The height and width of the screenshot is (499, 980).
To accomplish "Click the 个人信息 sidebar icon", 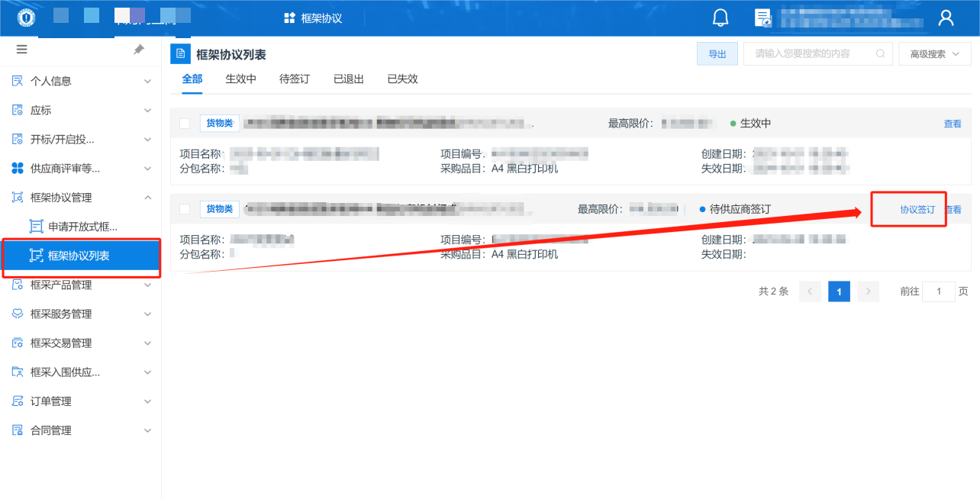I will pyautogui.click(x=18, y=81).
